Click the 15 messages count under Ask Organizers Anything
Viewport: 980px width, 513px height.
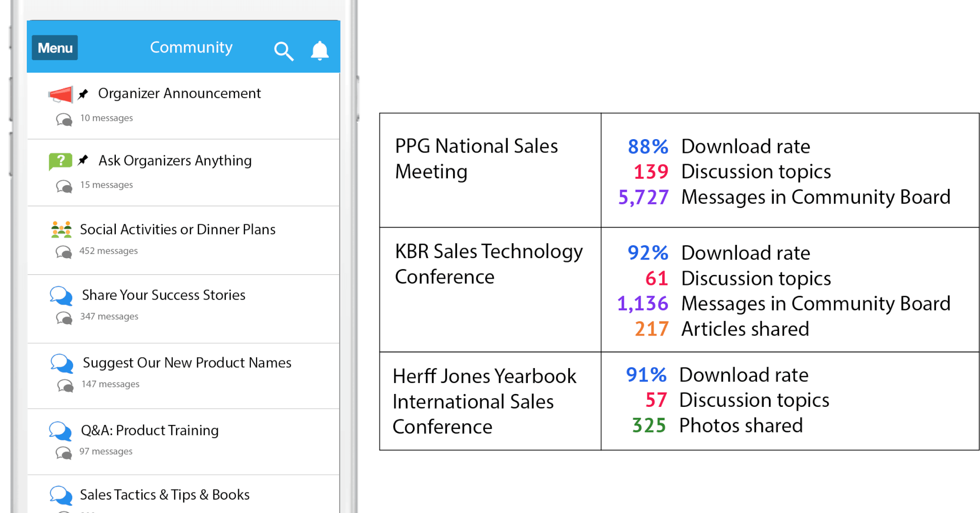(x=106, y=185)
